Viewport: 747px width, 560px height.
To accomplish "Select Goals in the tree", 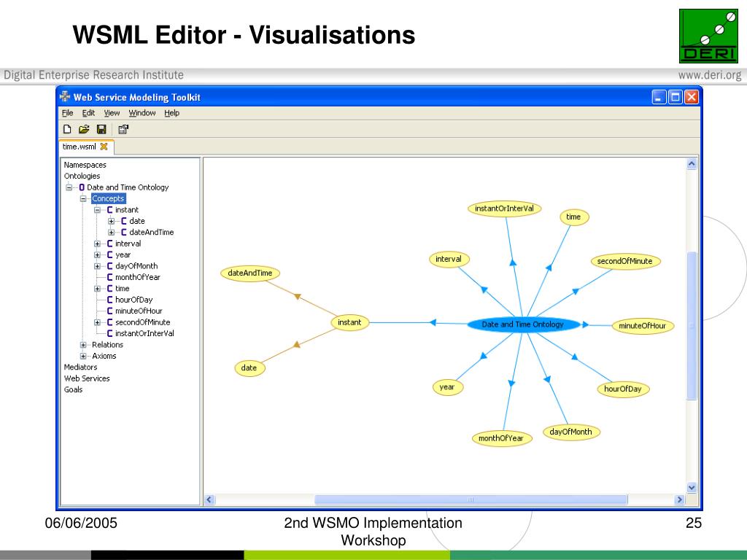I will [x=74, y=389].
